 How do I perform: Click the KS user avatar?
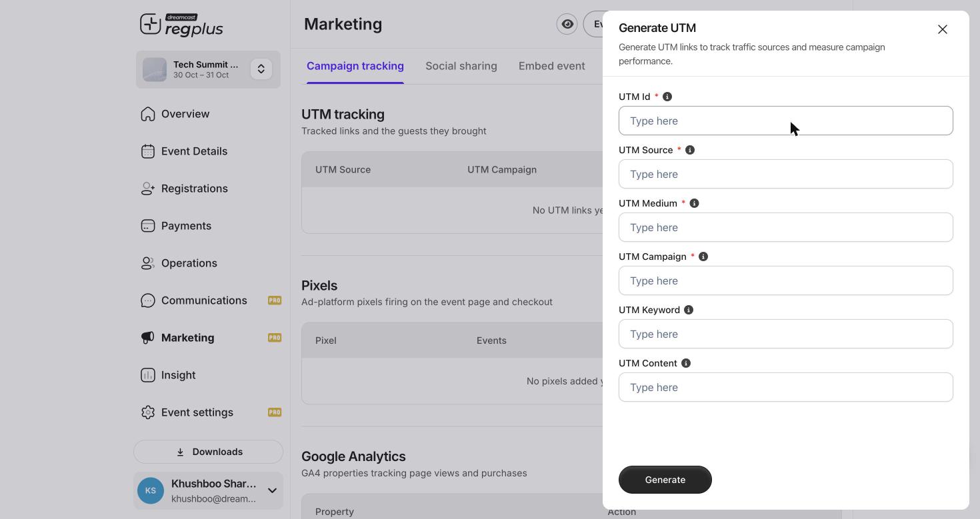pyautogui.click(x=151, y=491)
